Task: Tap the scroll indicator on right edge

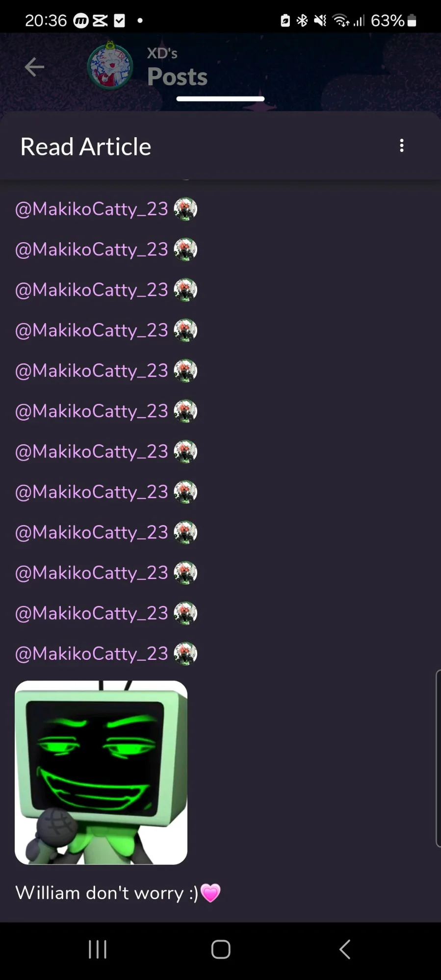Action: tap(438, 758)
